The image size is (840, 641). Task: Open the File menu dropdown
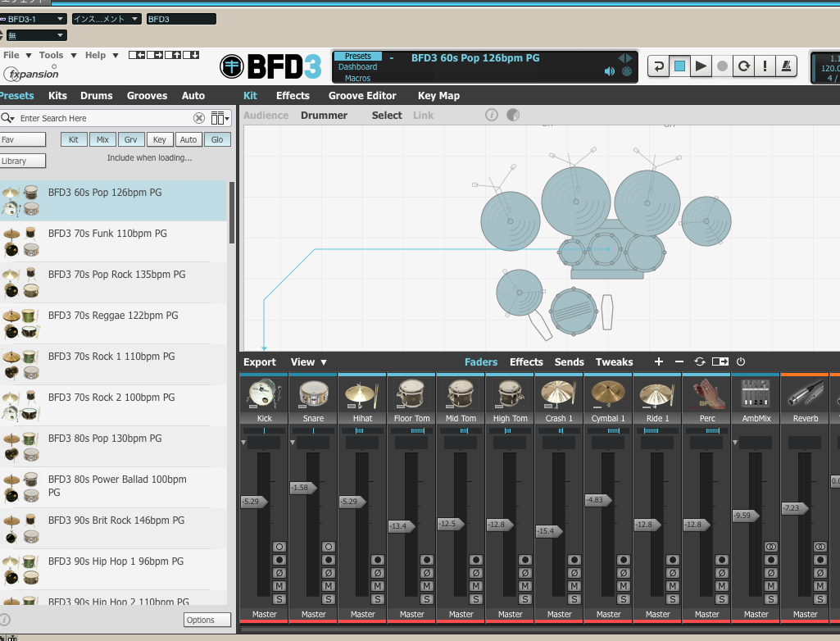[x=17, y=55]
